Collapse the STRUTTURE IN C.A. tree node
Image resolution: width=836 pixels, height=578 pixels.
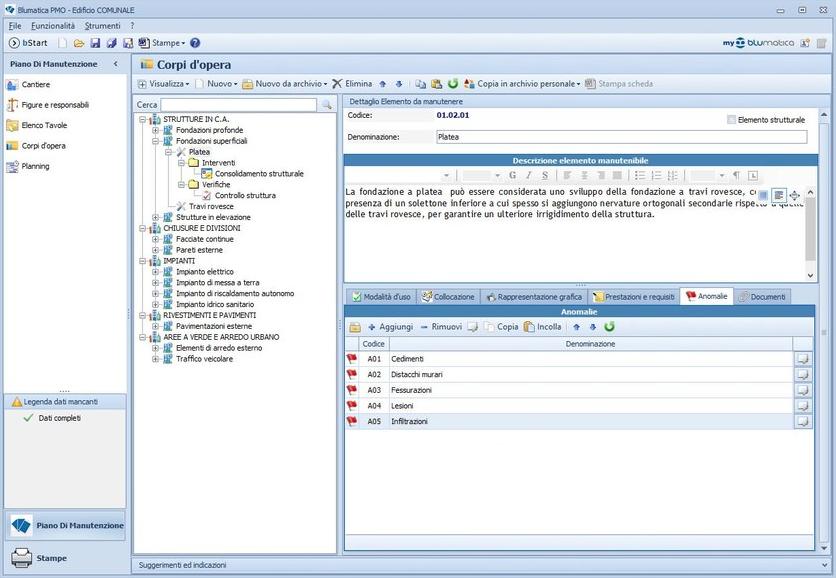click(143, 118)
